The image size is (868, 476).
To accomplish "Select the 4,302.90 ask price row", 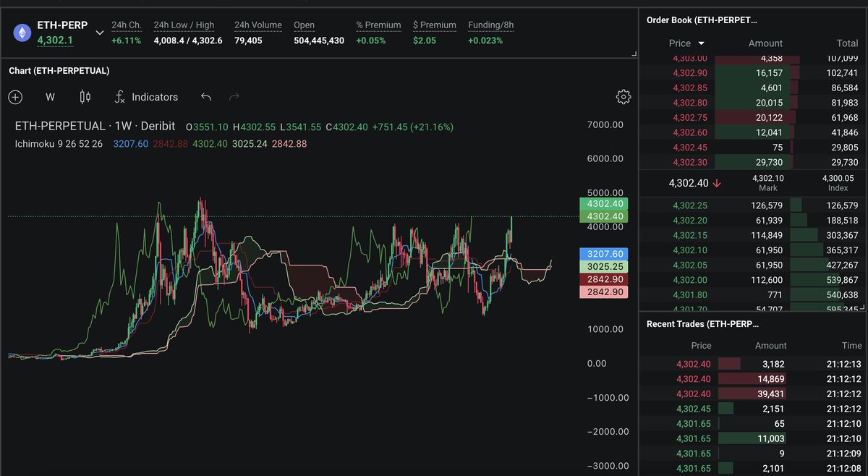I will tap(752, 73).
